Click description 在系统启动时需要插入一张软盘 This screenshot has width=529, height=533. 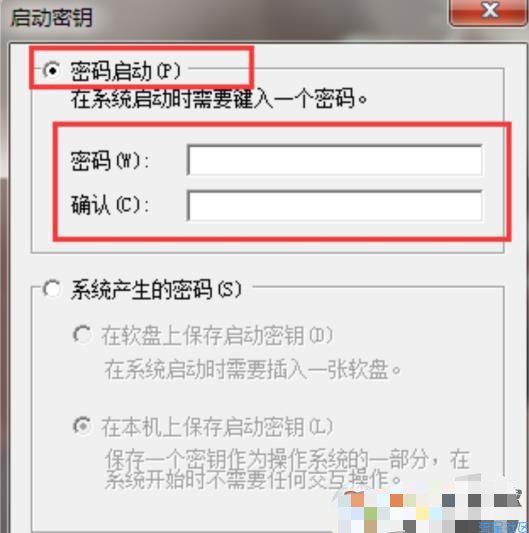[x=252, y=369]
